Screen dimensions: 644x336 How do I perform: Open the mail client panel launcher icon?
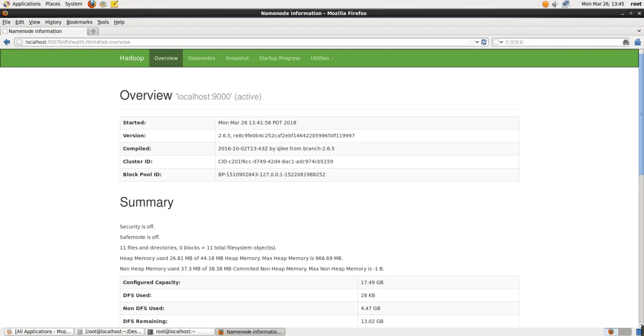pyautogui.click(x=103, y=4)
